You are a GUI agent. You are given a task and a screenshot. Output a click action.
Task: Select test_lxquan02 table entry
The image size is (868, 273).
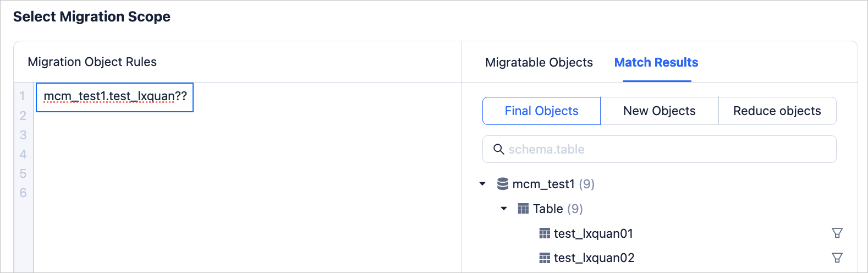coord(594,258)
